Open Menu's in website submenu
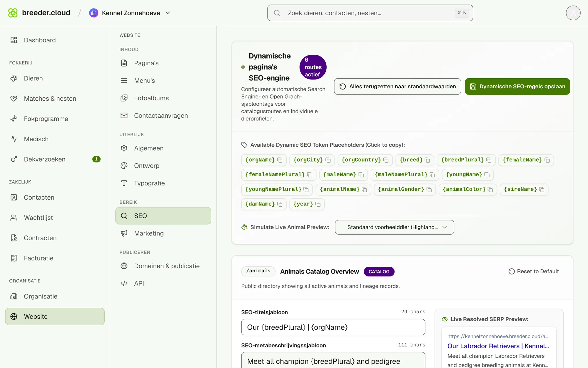The image size is (588, 368). click(163, 81)
